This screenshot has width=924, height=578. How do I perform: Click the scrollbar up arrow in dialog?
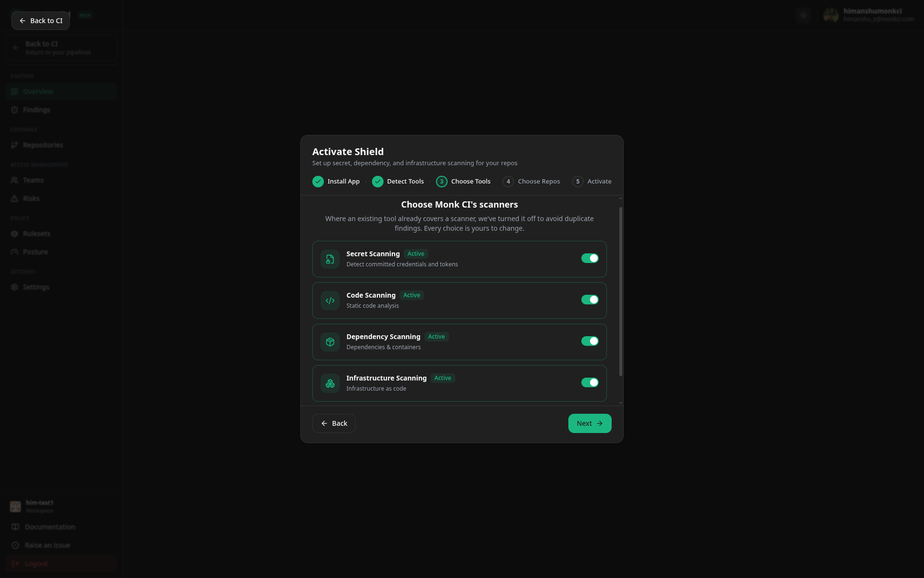(x=621, y=198)
